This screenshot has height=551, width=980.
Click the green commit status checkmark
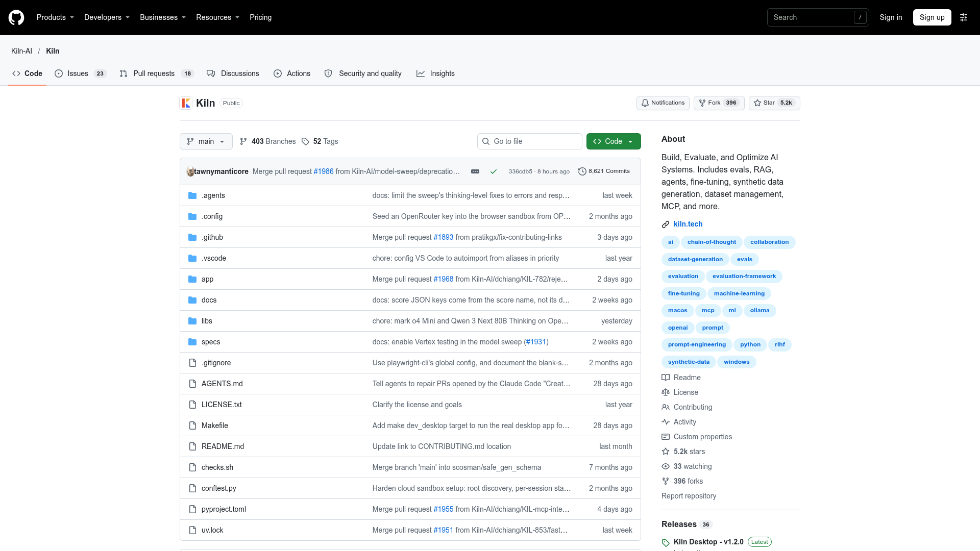(x=494, y=171)
